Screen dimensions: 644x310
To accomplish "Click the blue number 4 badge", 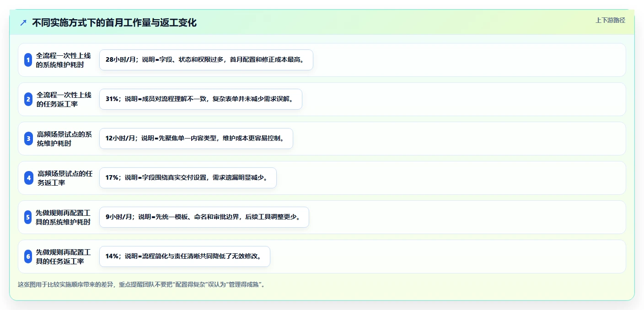I will (x=28, y=178).
